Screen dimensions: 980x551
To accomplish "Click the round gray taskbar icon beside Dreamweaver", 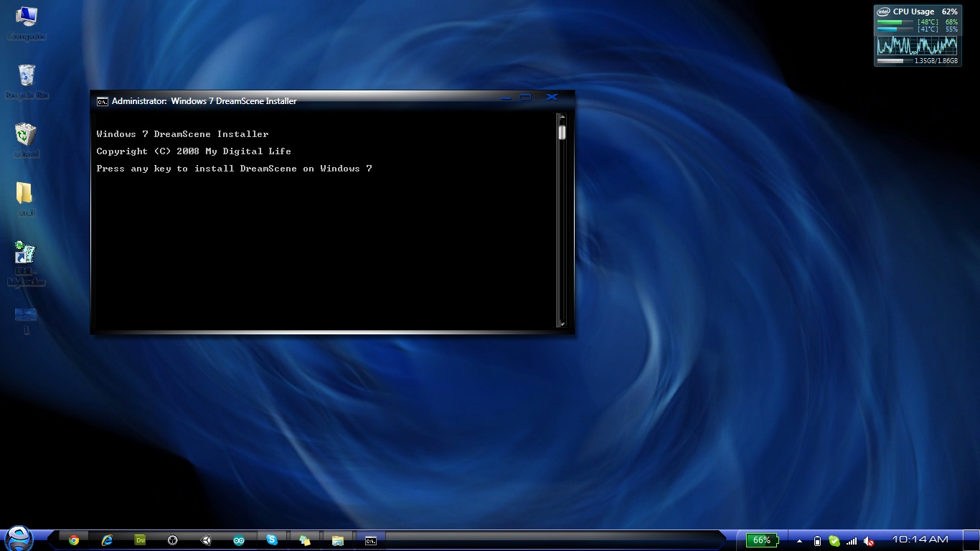I will tap(173, 540).
